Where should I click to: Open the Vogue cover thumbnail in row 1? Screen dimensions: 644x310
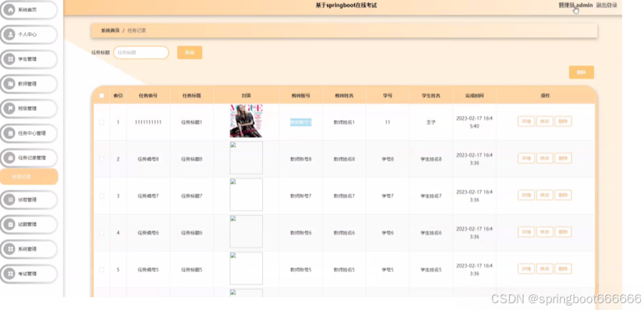(x=246, y=121)
